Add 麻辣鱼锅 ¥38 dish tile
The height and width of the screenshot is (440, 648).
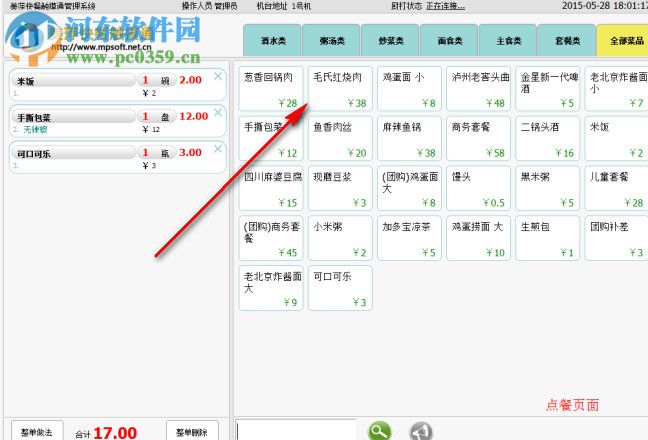410,139
